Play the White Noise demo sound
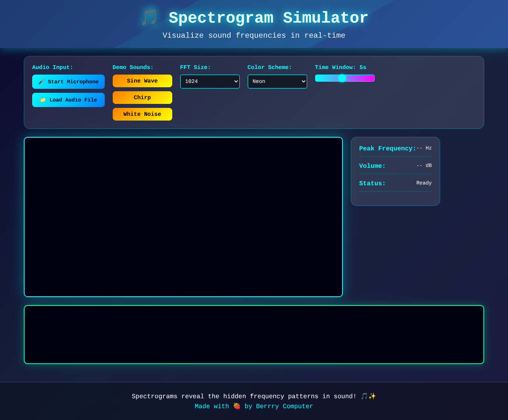Screen dimensions: 508x420 (x=142, y=114)
